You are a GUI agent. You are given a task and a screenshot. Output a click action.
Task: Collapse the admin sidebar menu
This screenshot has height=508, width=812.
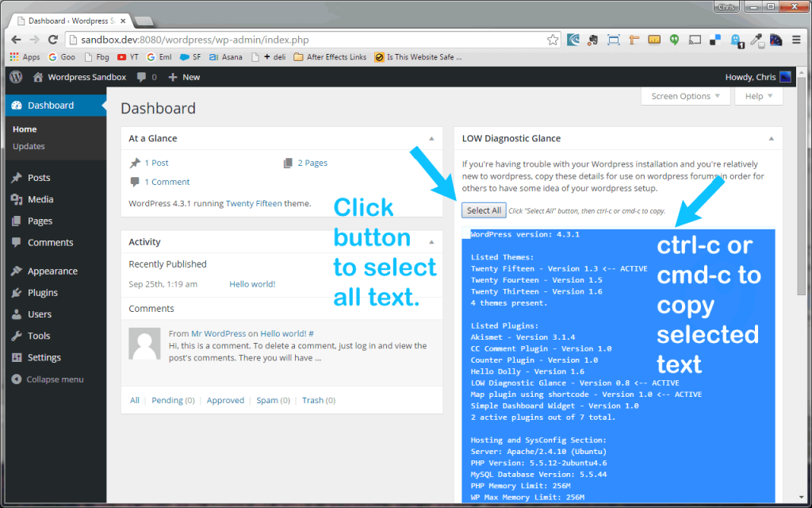(x=47, y=379)
